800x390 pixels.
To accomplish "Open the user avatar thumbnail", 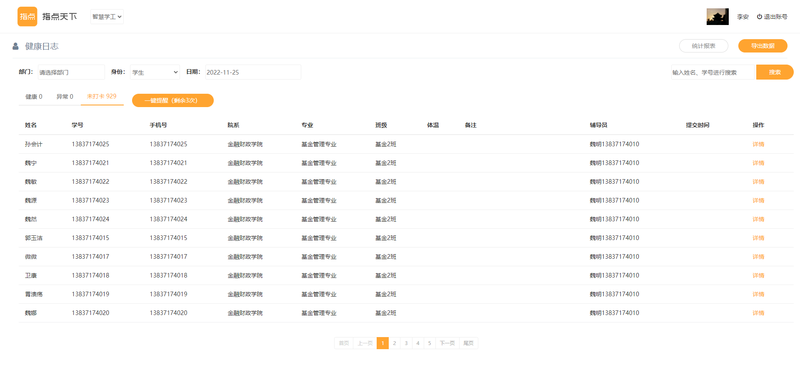I will (x=717, y=16).
